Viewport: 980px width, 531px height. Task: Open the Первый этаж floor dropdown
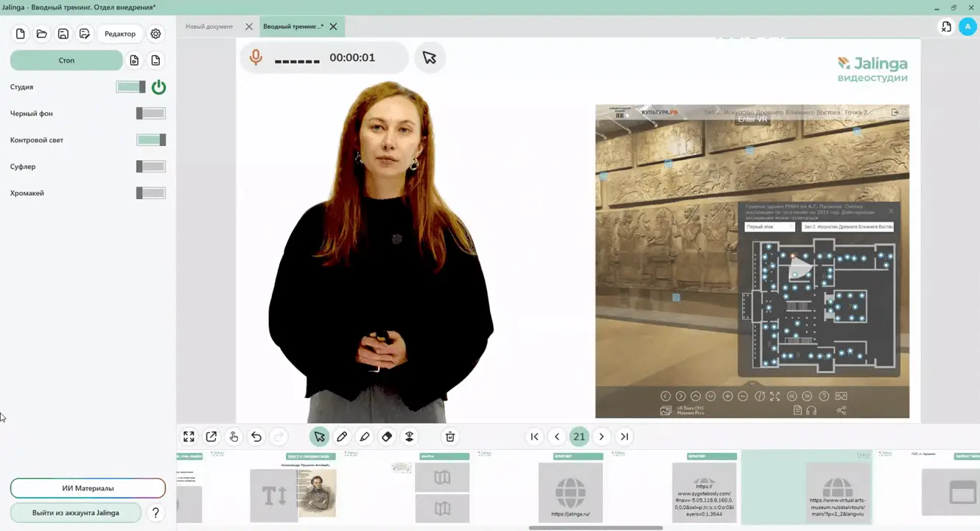769,227
